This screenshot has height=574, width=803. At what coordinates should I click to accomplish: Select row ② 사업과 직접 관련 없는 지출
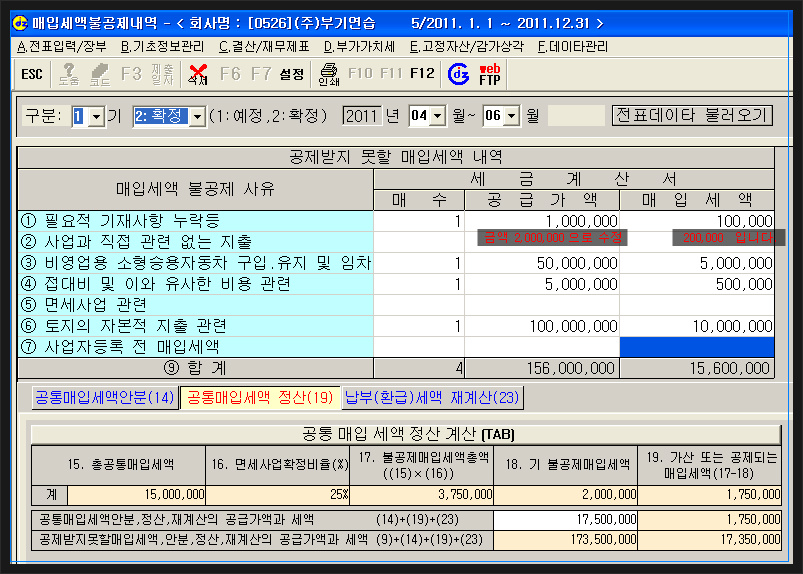(195, 242)
